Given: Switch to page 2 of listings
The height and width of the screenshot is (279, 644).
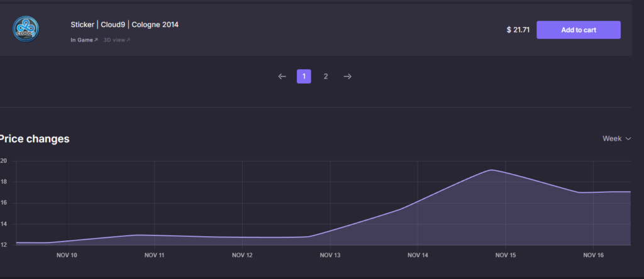Looking at the screenshot, I should [325, 77].
